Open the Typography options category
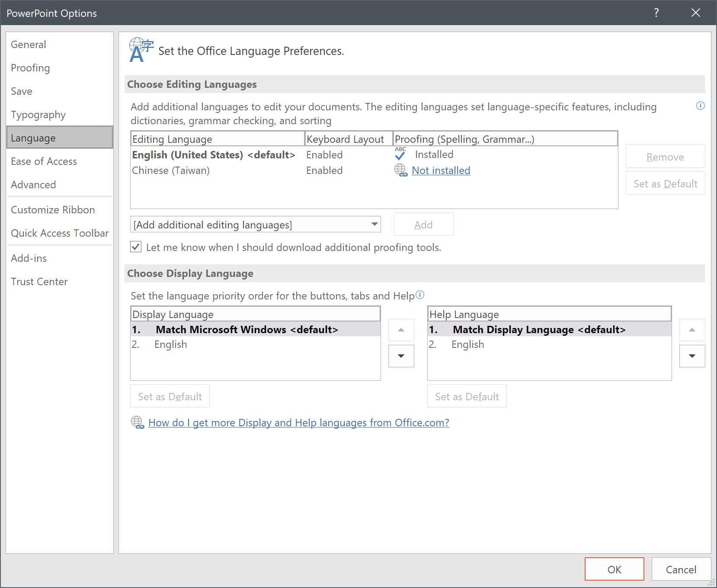Image resolution: width=717 pixels, height=588 pixels. 60,115
